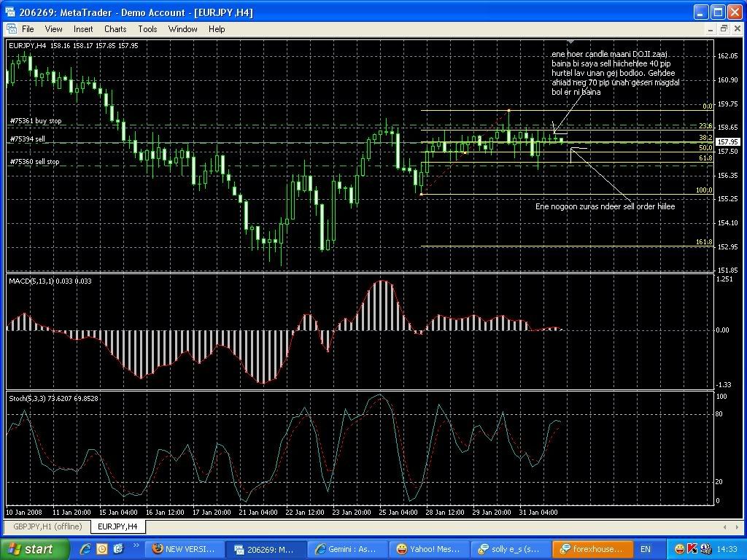This screenshot has width=747, height=560.
Task: Select the #75394 sell order line label
Action: 28,139
